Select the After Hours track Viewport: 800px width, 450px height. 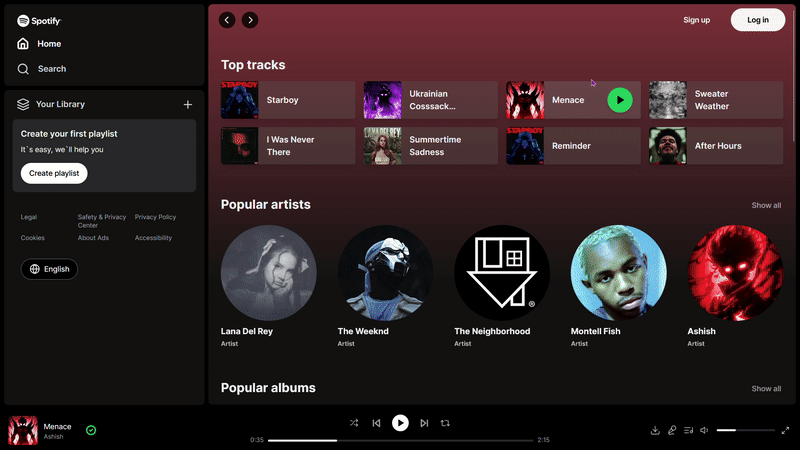[x=716, y=146]
